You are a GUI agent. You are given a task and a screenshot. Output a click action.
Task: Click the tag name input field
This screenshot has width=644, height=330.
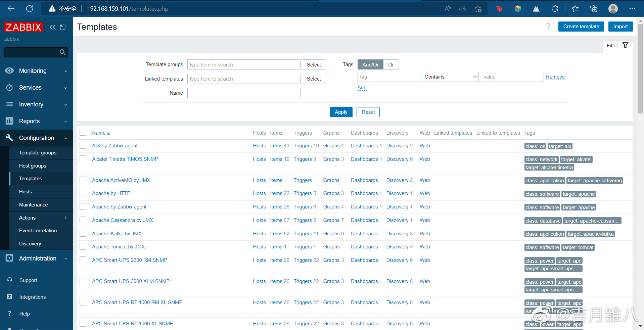click(389, 77)
